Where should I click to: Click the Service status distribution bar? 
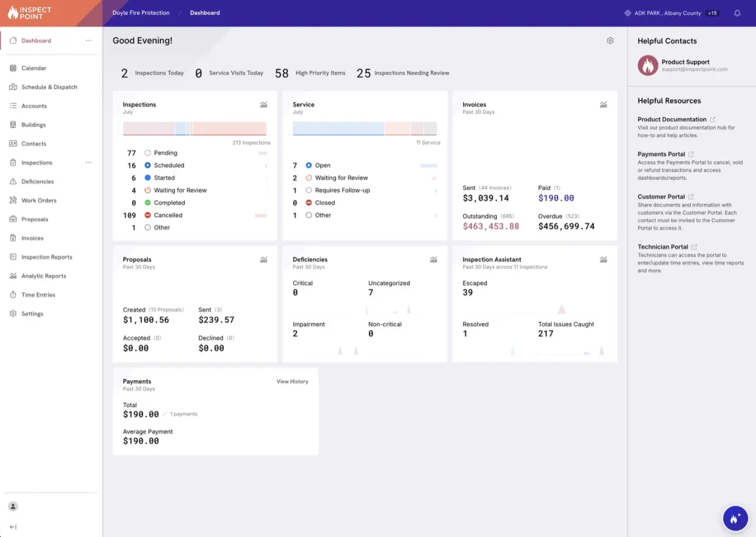[365, 129]
